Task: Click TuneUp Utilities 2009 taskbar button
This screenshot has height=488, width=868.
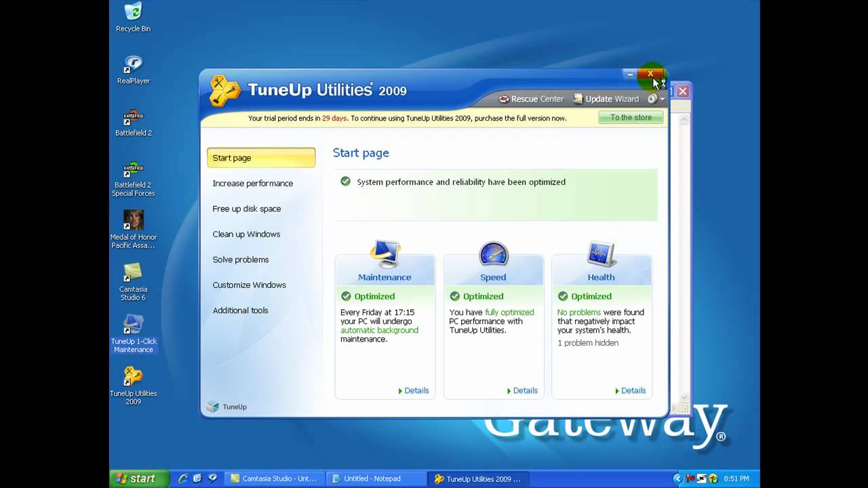Action: coord(477,479)
